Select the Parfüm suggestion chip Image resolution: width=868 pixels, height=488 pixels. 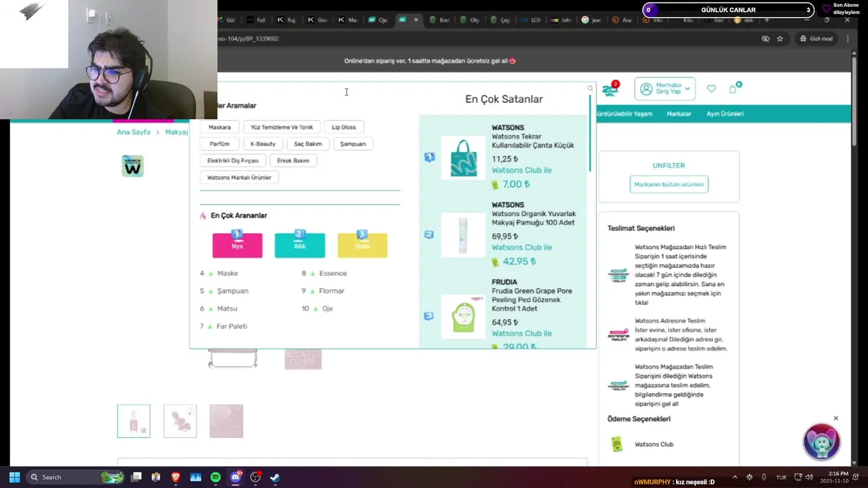(x=220, y=144)
